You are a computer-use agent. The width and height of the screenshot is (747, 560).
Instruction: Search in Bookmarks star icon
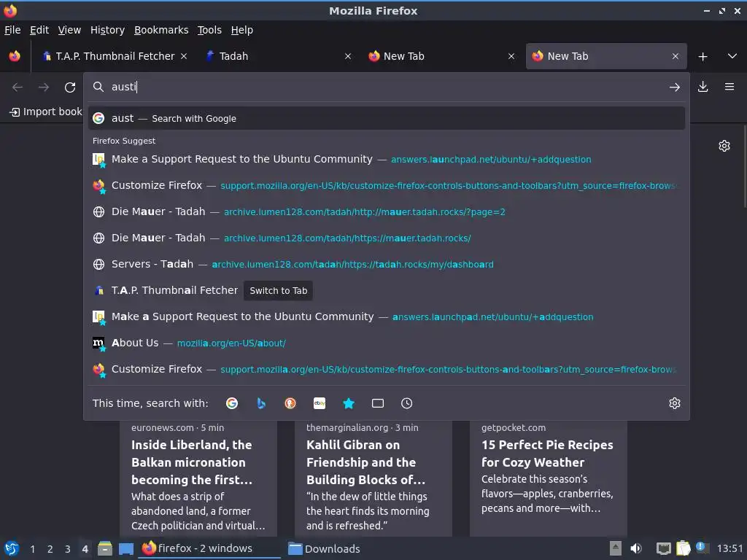click(x=349, y=403)
